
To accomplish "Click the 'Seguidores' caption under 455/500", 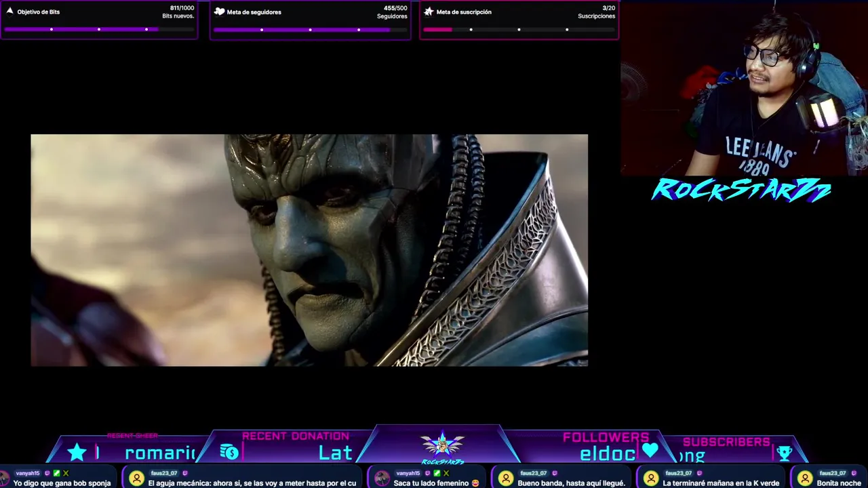I will click(x=392, y=16).
